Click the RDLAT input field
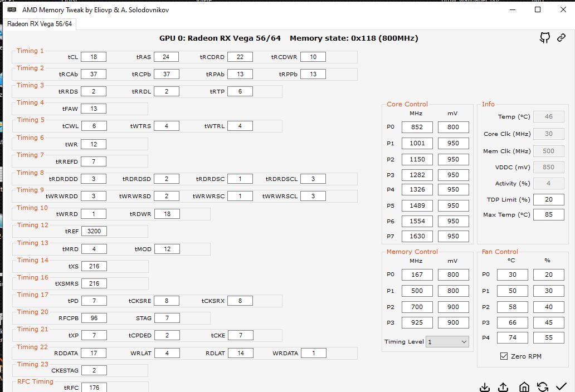575x392 pixels. [x=240, y=353]
